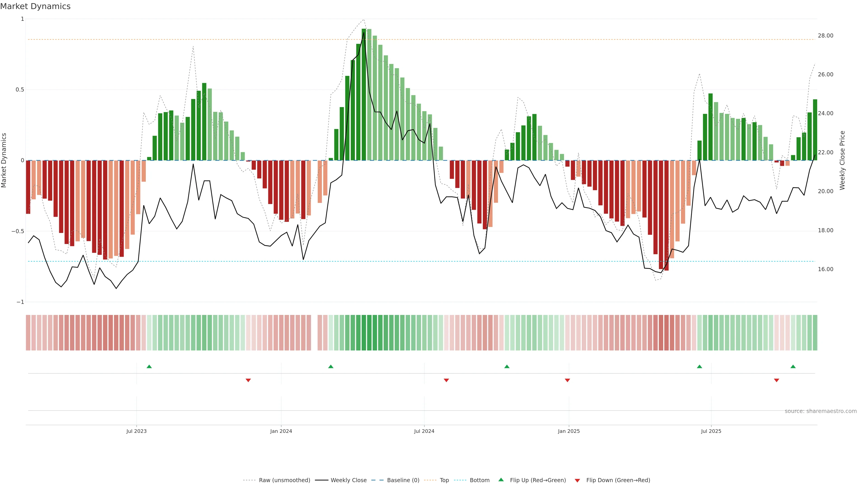Viewport: 868px width, 488px height.
Task: Toggle the Top legend entry
Action: [x=444, y=480]
